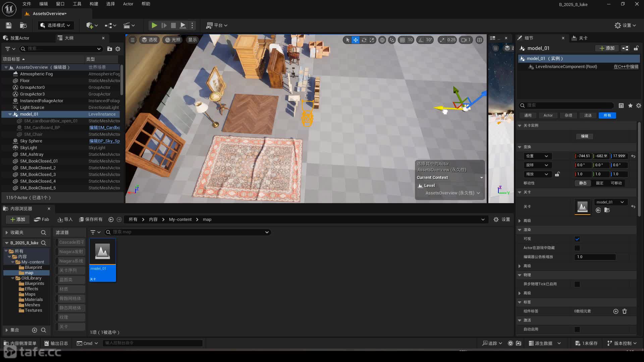The width and height of the screenshot is (644, 362).
Task: Collapse the OldLibrary folder tree
Action: pos(13,278)
